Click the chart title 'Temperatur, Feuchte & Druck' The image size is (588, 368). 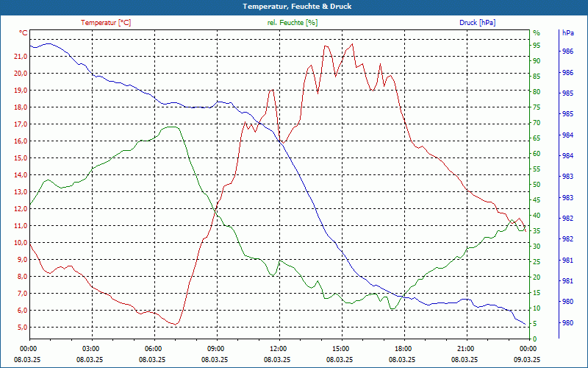pyautogui.click(x=297, y=7)
